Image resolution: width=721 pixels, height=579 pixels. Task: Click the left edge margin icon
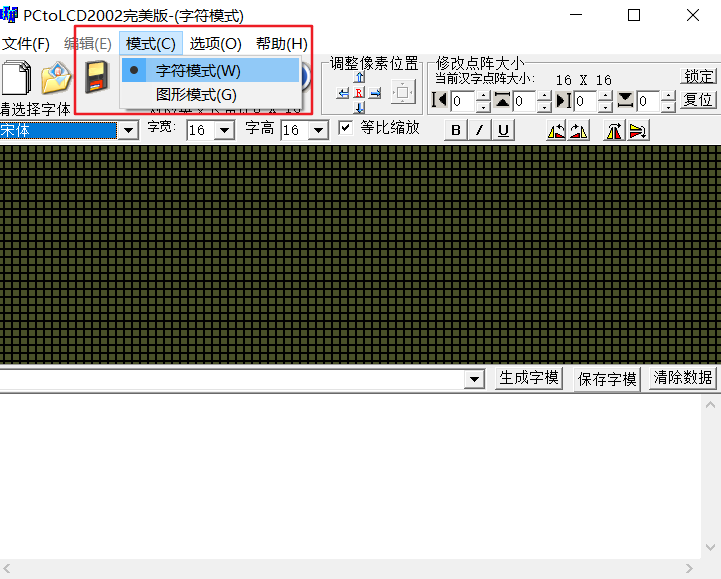pyautogui.click(x=440, y=100)
